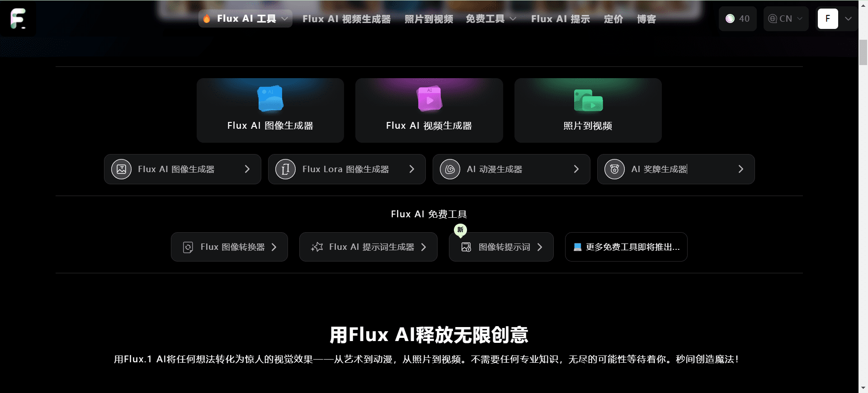Viewport: 868px width, 393px height.
Task: Click the globe language icon next to CN
Action: (x=773, y=19)
